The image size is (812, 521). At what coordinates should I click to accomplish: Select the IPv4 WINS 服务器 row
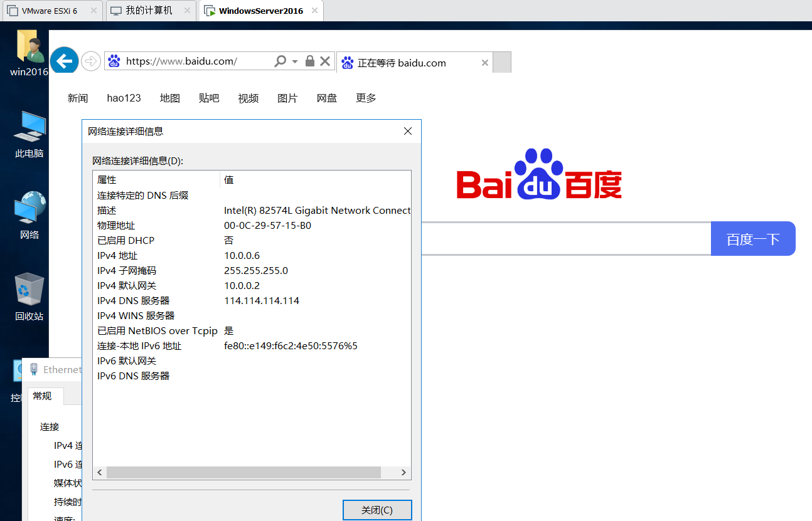[x=252, y=316]
